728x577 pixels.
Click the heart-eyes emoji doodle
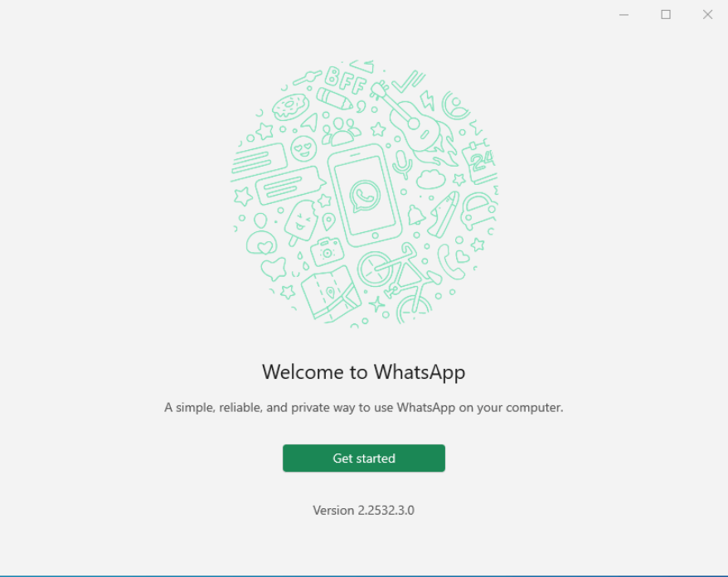click(x=303, y=149)
